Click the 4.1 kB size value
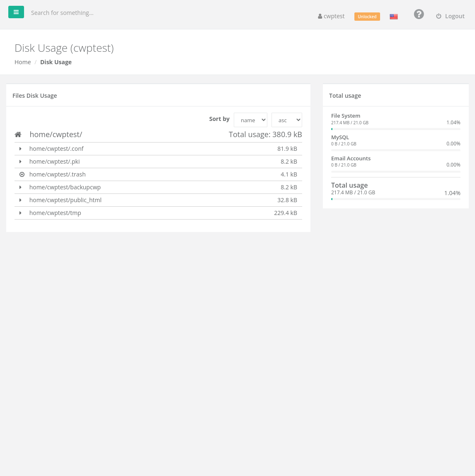Screen dimensions: 475x476 point(289,174)
